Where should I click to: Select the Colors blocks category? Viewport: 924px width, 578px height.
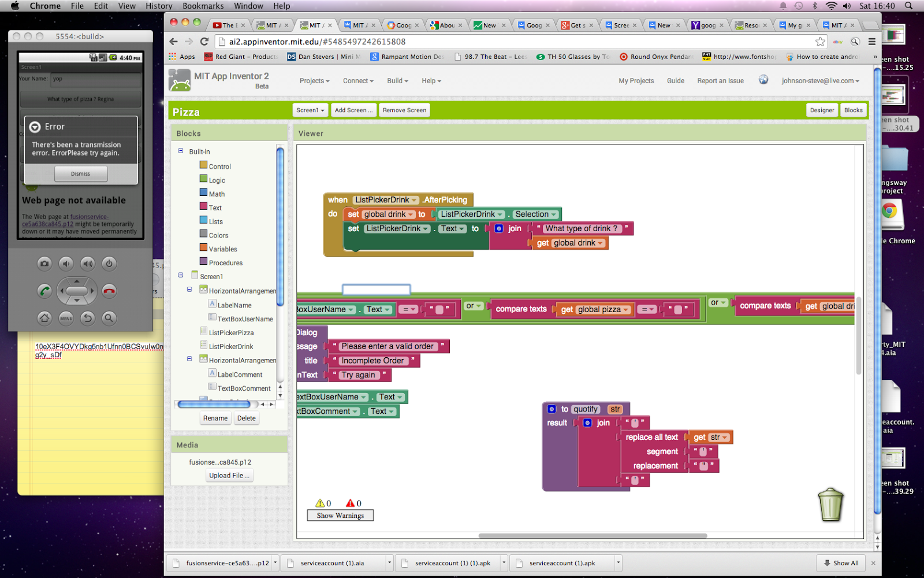click(214, 235)
